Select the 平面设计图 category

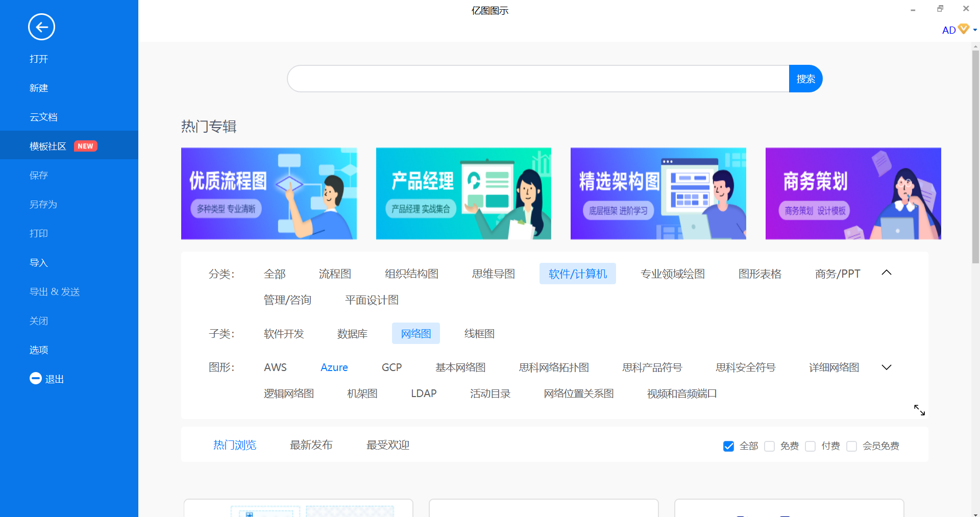[372, 300]
